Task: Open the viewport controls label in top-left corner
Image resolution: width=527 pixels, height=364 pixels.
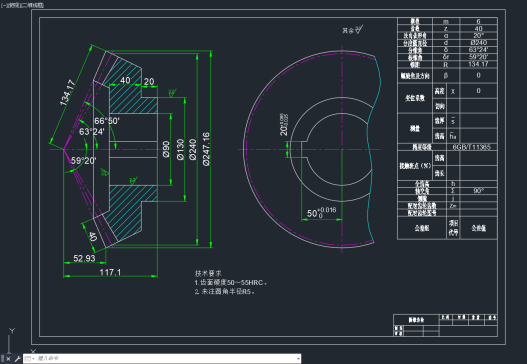Action: pos(22,5)
